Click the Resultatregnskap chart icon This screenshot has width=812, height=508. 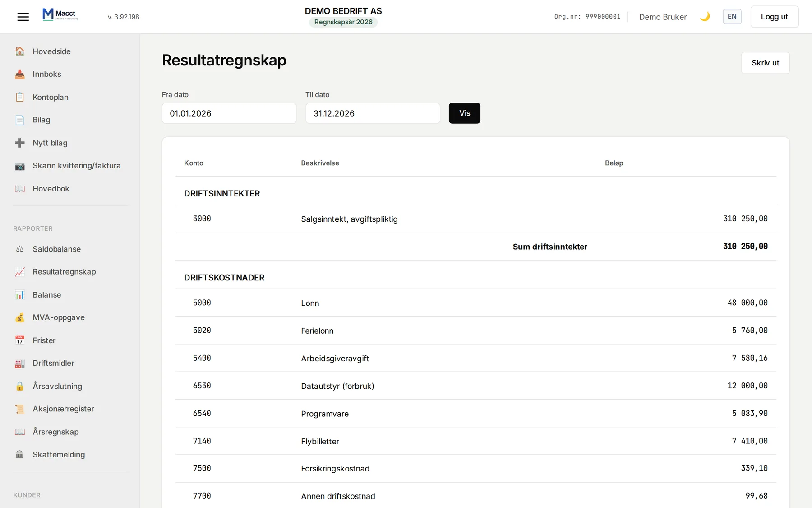(20, 272)
